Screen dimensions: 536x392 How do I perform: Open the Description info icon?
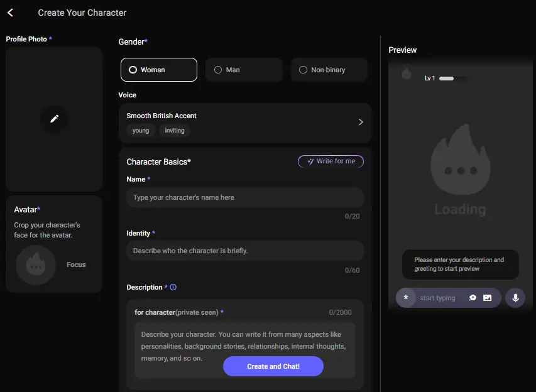tap(173, 287)
